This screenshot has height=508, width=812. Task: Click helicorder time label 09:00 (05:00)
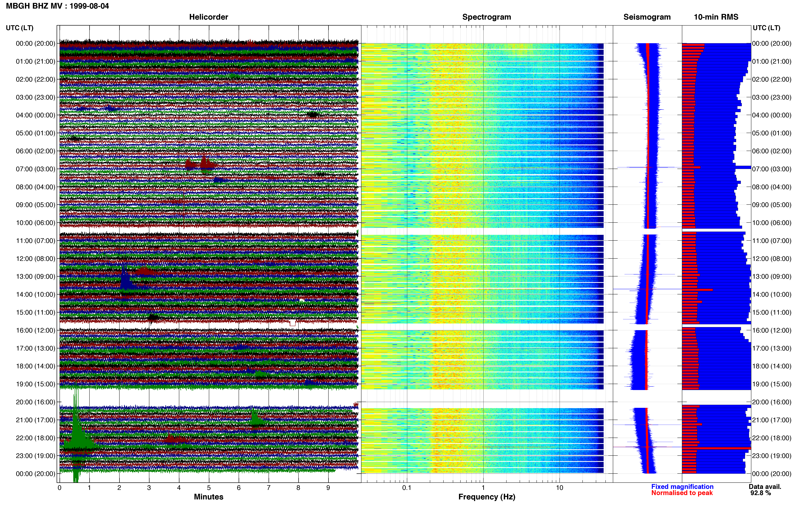pos(36,205)
